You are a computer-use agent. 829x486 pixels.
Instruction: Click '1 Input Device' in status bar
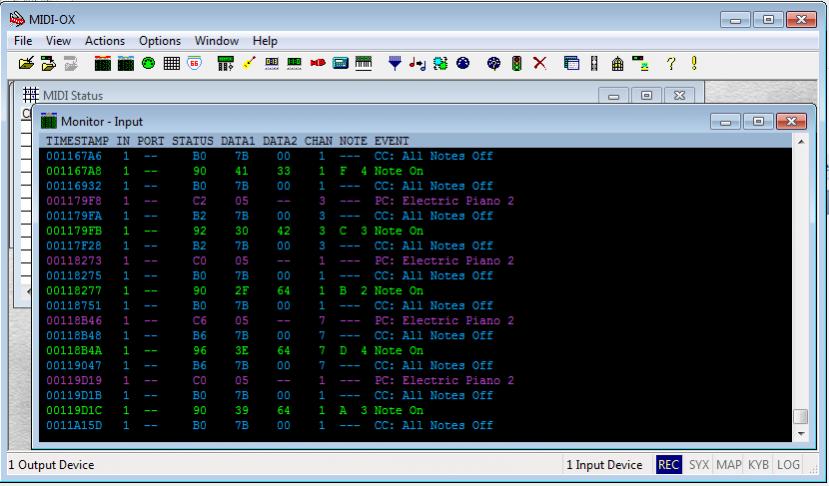click(x=604, y=465)
